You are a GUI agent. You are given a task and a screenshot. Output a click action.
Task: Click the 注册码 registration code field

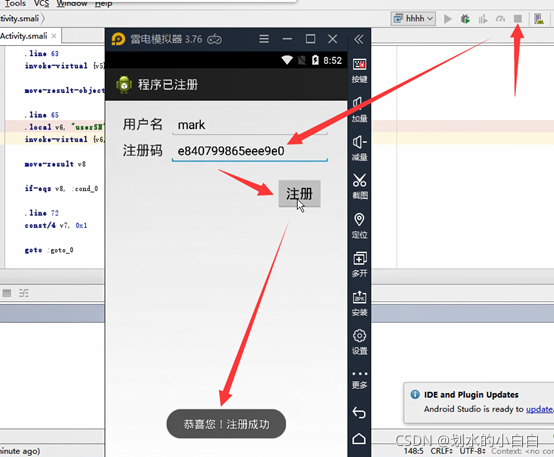(249, 151)
